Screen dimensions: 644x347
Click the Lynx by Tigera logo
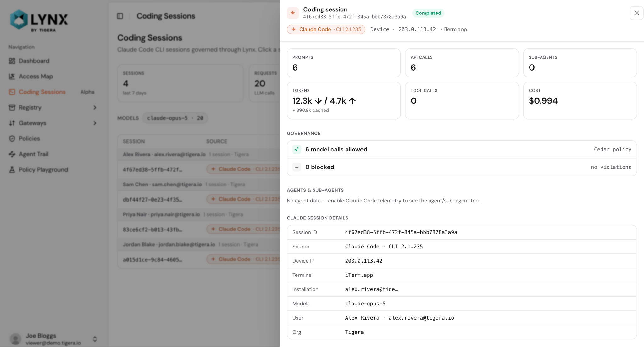[39, 20]
